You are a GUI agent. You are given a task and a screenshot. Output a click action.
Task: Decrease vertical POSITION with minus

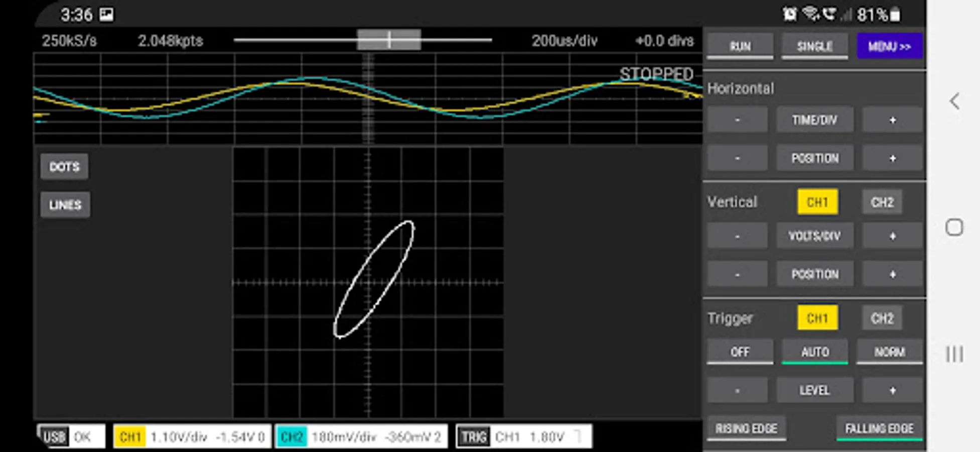coord(737,274)
